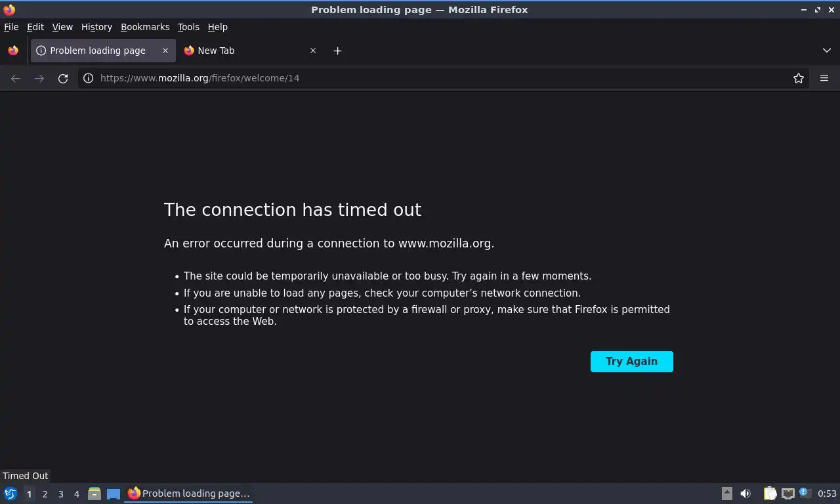Click bullet 'The site could be temporarily unavailable'

coord(387,276)
